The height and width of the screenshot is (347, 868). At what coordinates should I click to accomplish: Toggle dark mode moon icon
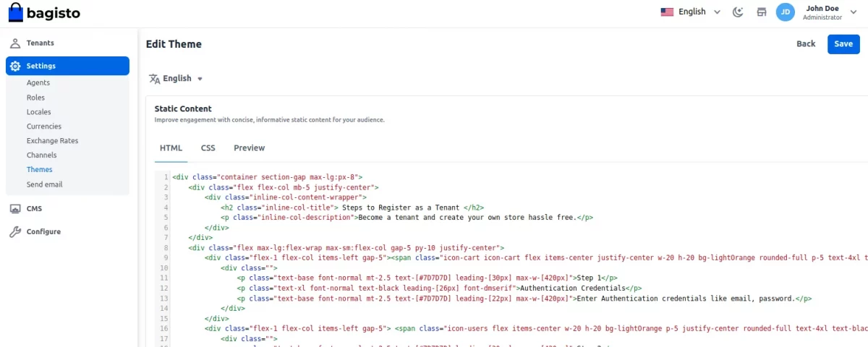click(x=738, y=12)
